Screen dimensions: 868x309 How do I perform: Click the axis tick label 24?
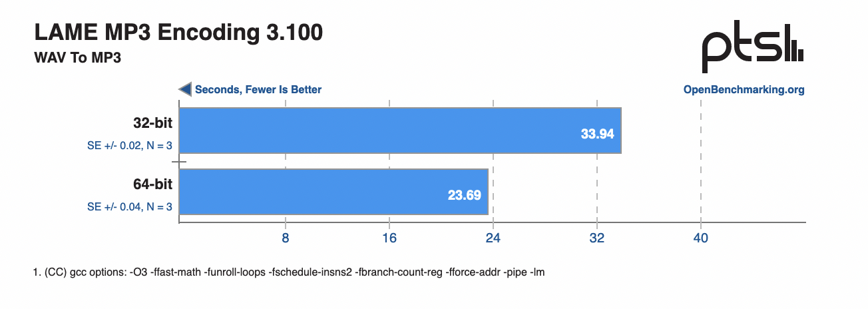(493, 238)
